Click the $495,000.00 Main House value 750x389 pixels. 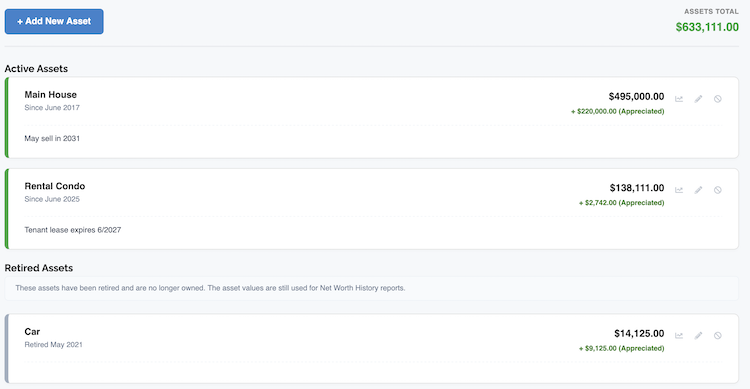[636, 97]
